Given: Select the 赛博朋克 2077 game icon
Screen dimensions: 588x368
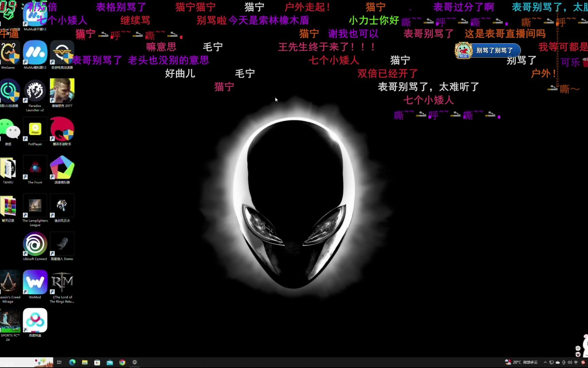Looking at the screenshot, I should click(62, 93).
